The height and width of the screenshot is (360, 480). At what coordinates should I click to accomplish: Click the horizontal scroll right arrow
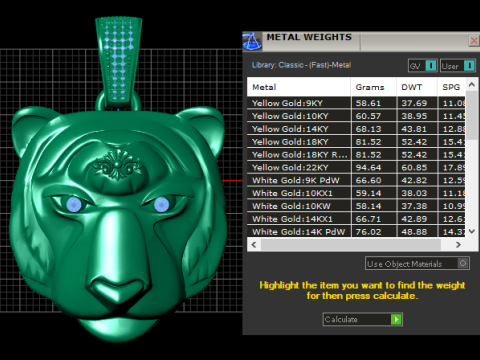(x=458, y=245)
